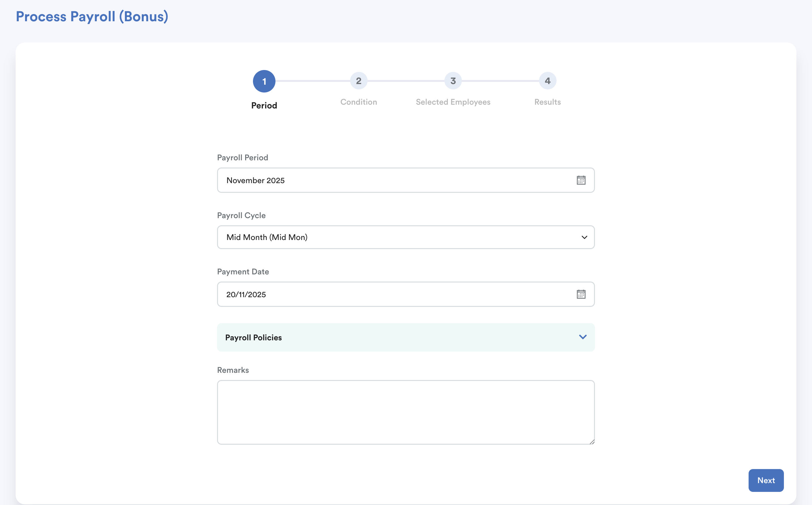Click into the Remarks text area

pos(405,412)
